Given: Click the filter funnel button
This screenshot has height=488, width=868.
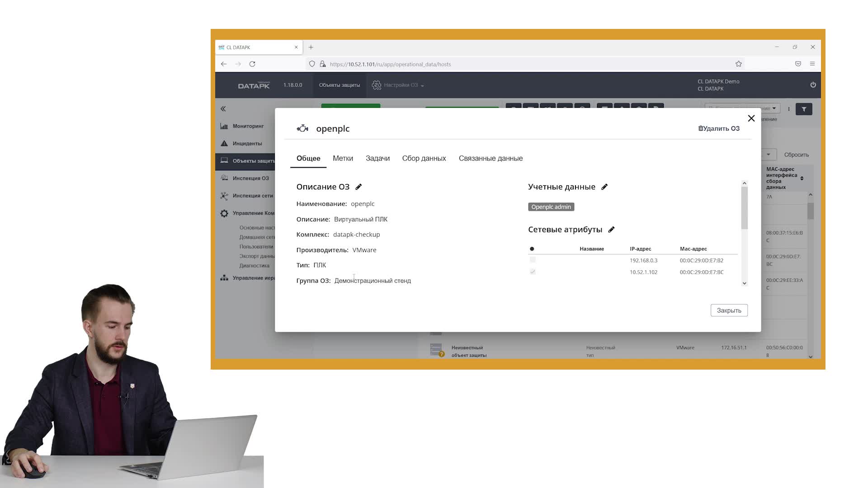Looking at the screenshot, I should coord(804,109).
